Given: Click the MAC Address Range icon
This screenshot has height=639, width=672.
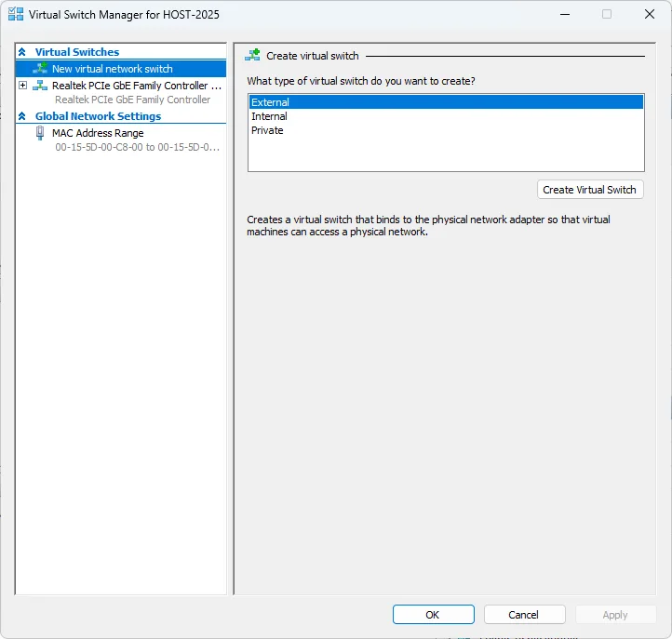Looking at the screenshot, I should pyautogui.click(x=40, y=133).
